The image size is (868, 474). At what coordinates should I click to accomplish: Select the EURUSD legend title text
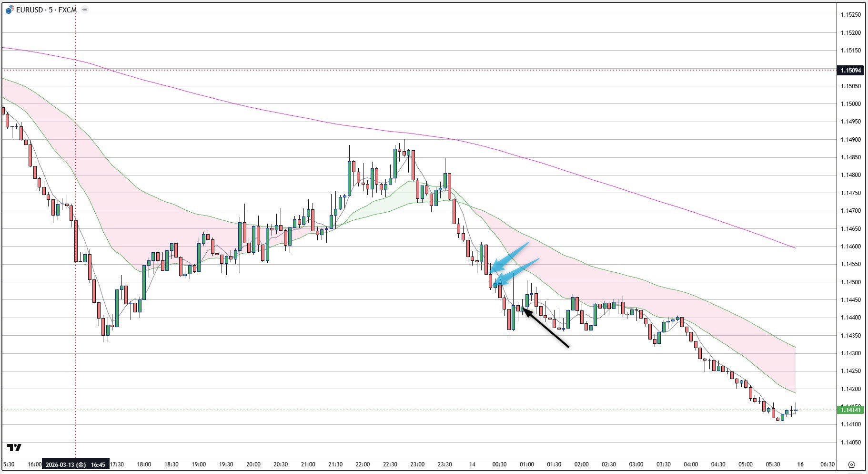click(x=30, y=9)
